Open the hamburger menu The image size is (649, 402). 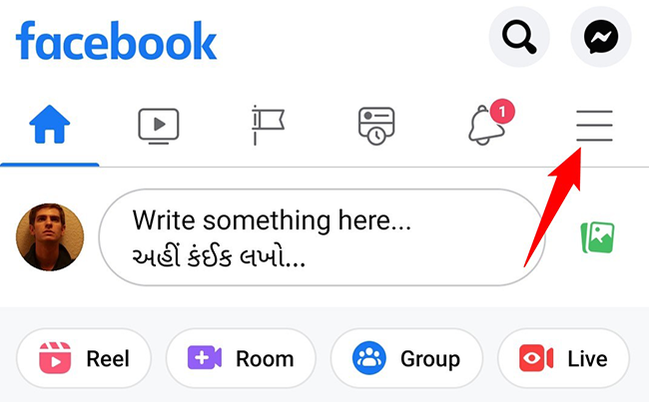(x=594, y=125)
